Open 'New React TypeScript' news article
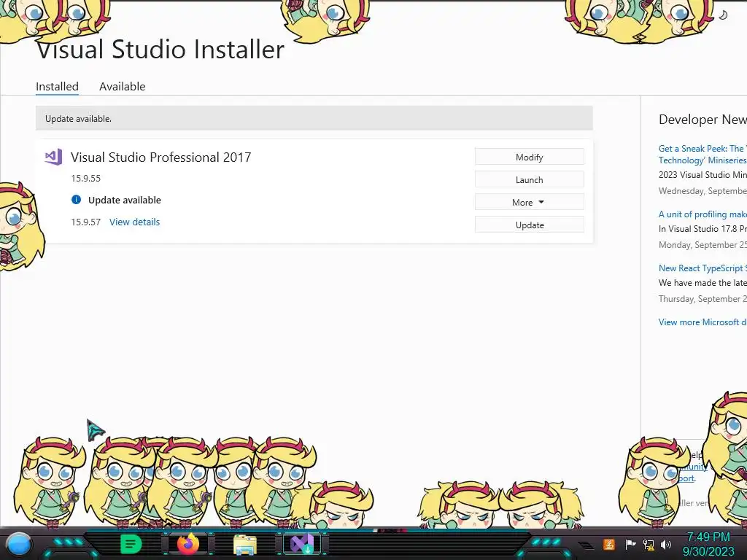This screenshot has height=560, width=747. click(703, 268)
